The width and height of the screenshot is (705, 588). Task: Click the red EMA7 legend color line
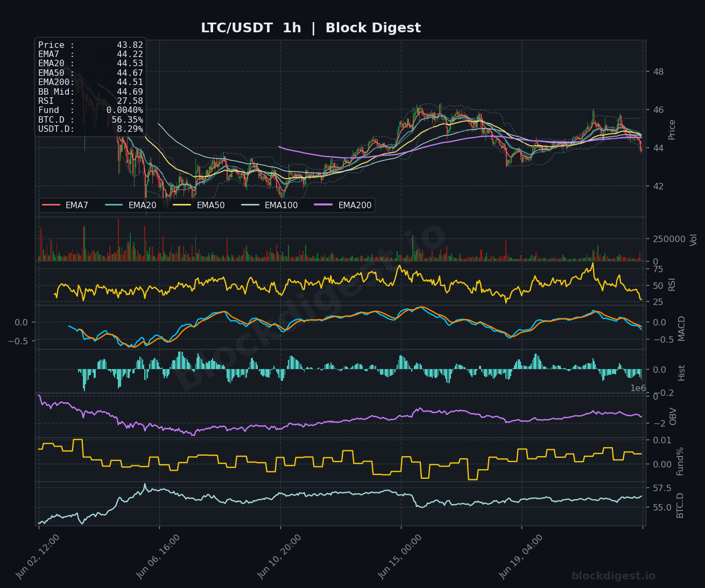(x=51, y=205)
